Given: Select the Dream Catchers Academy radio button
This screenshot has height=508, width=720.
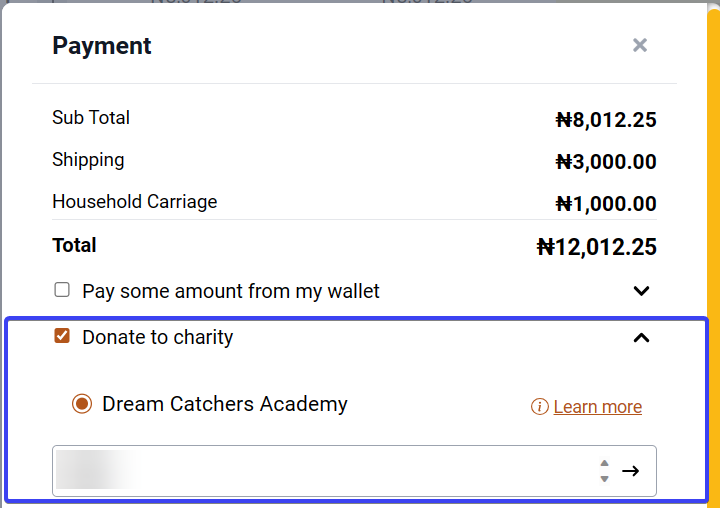Looking at the screenshot, I should (x=82, y=404).
